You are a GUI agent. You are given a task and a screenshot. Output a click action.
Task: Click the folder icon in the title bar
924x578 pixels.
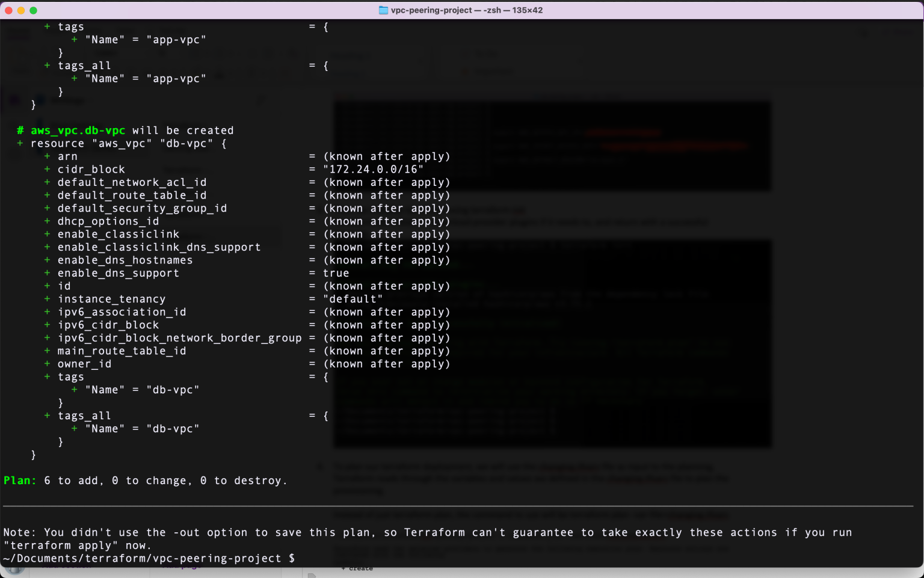(x=383, y=10)
